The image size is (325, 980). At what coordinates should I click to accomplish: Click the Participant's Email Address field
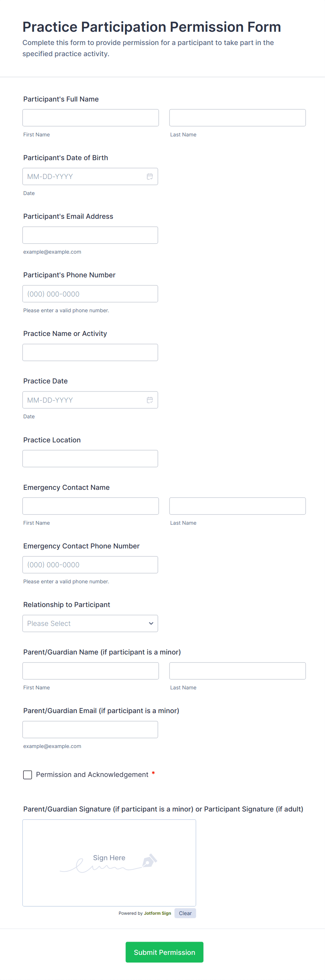coord(90,235)
